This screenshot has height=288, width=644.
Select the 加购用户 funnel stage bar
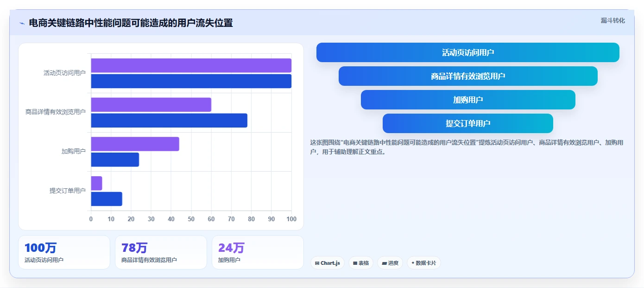(468, 100)
